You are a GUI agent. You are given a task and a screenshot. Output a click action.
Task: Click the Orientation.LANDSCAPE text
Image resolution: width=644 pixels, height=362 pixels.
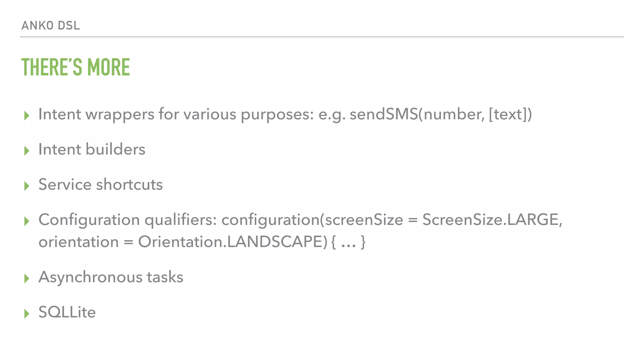point(233,242)
